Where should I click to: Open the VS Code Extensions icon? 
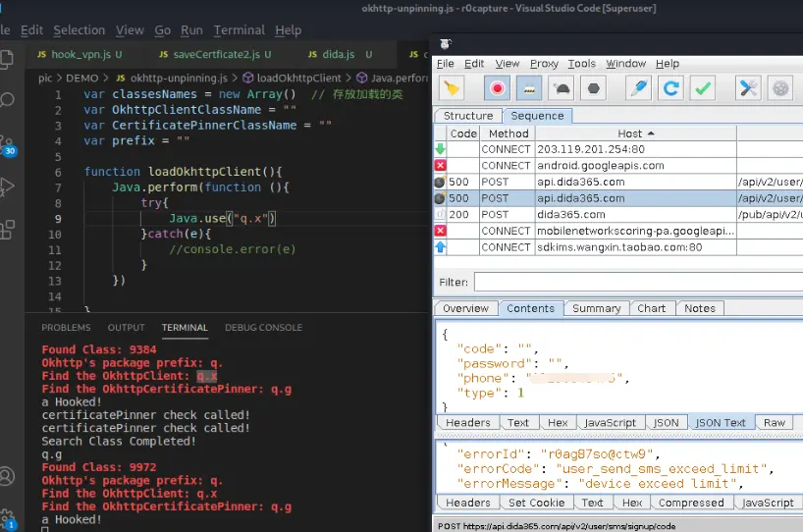(8, 229)
